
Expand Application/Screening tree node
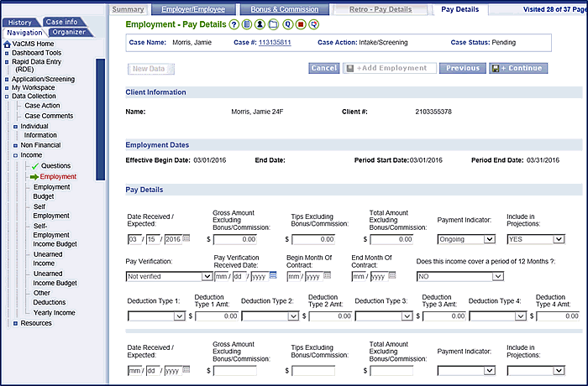click(x=7, y=80)
